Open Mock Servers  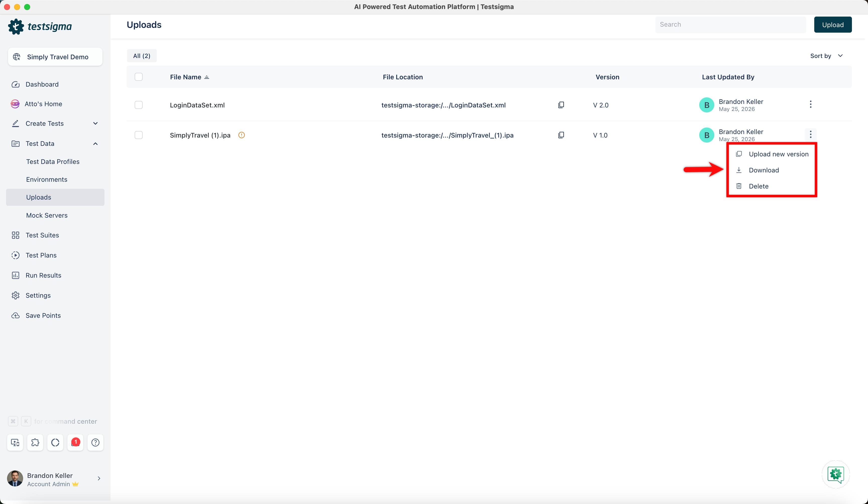(47, 216)
